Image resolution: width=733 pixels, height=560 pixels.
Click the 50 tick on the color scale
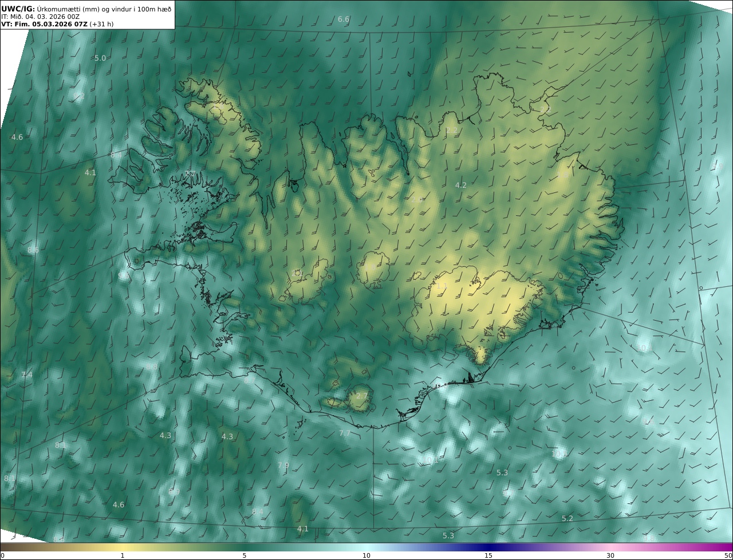[x=728, y=555]
